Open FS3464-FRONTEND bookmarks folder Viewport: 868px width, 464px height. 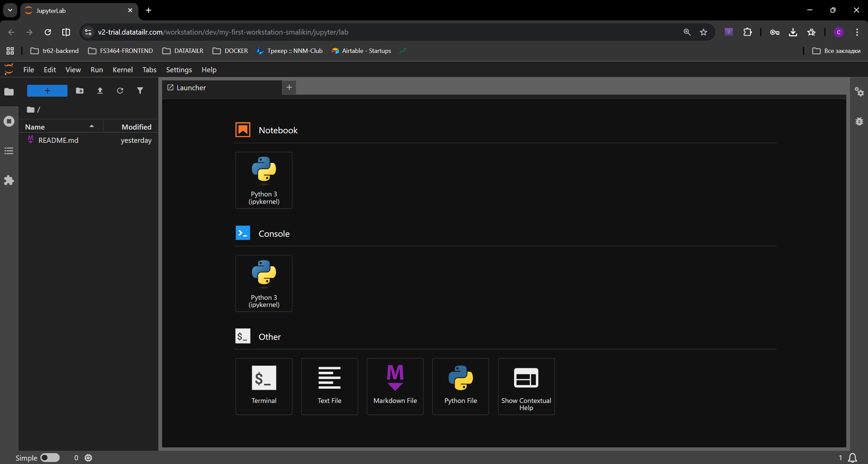pyautogui.click(x=121, y=51)
